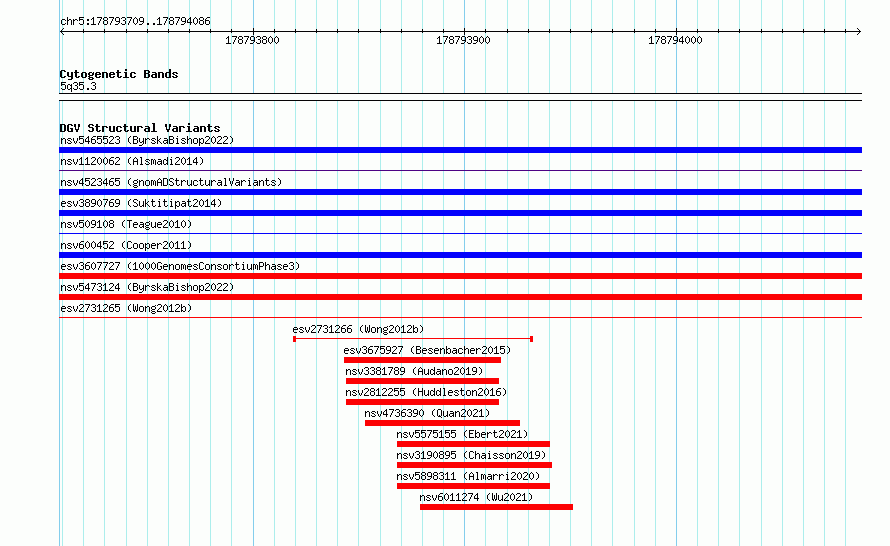Click blue bar under esv3890769
Screen dimensions: 890x546
[460, 213]
